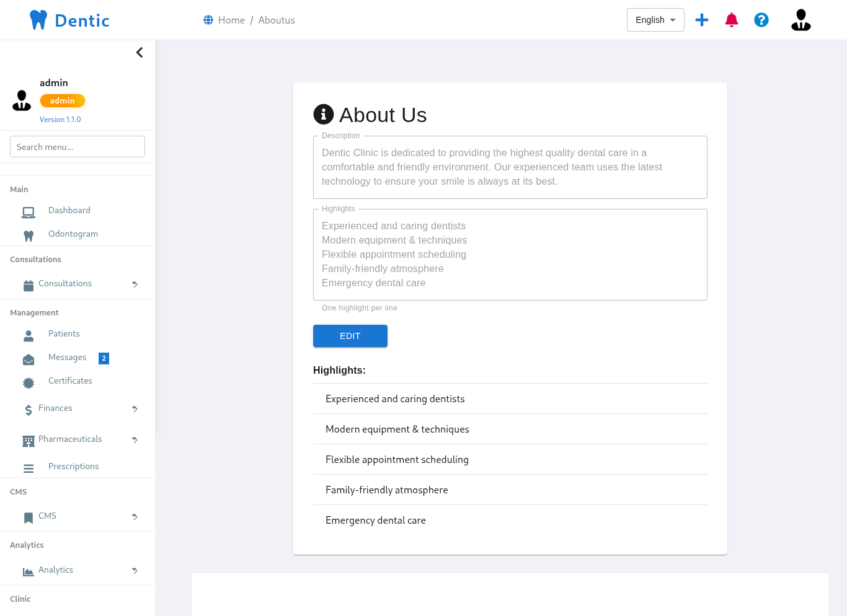Expand the Consultations submenu
The width and height of the screenshot is (847, 616).
tap(135, 284)
